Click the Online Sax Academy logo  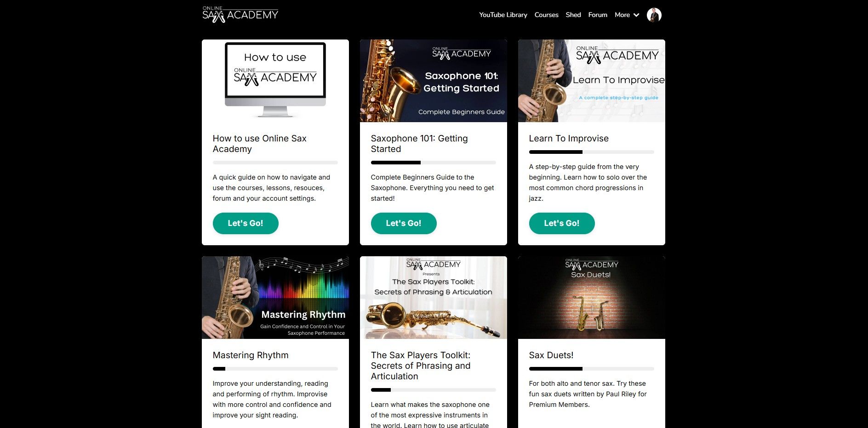[240, 15]
